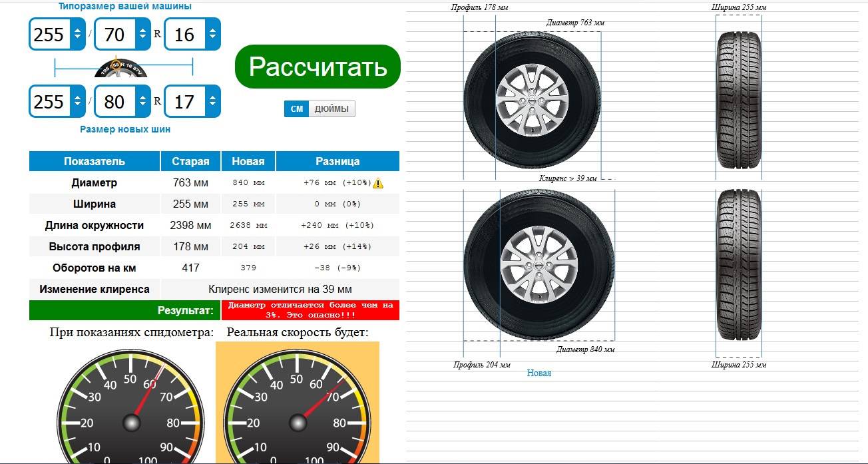Click the Ширина row label
This screenshot has width=868, height=464.
point(95,204)
